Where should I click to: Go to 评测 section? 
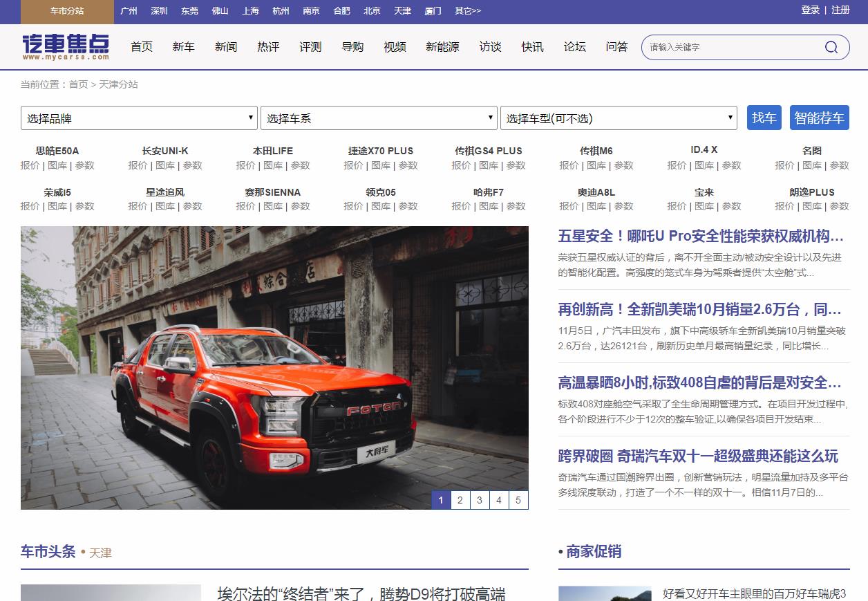(310, 47)
